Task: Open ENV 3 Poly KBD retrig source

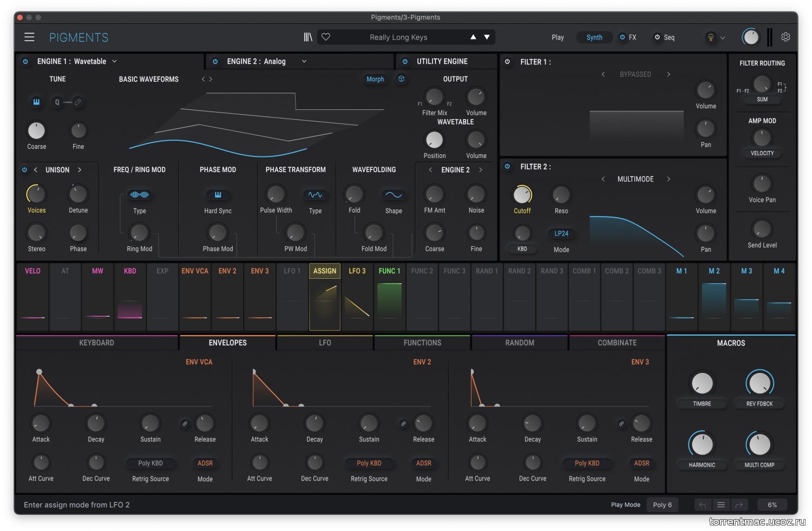Action: pyautogui.click(x=587, y=463)
